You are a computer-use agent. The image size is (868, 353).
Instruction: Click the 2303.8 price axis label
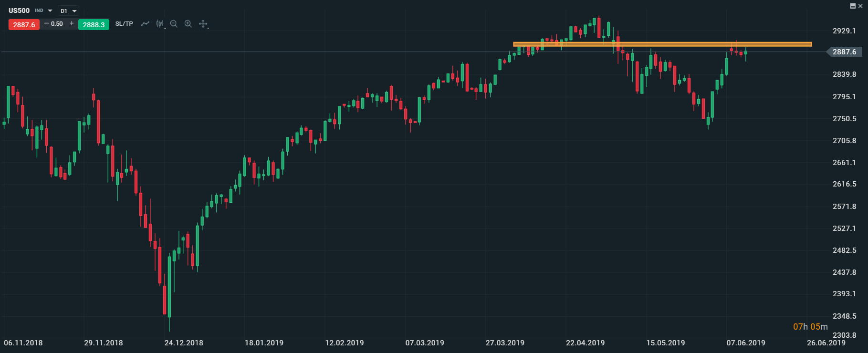pos(844,335)
